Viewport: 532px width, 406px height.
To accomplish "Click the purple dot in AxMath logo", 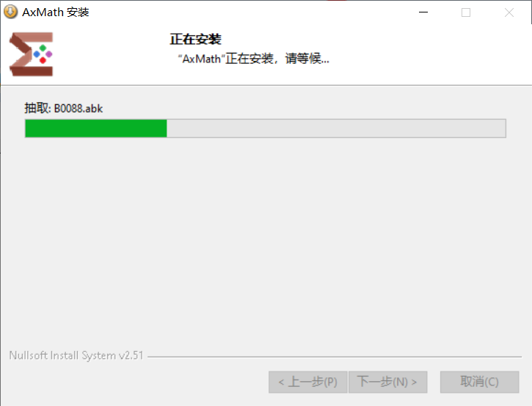I will [49, 54].
